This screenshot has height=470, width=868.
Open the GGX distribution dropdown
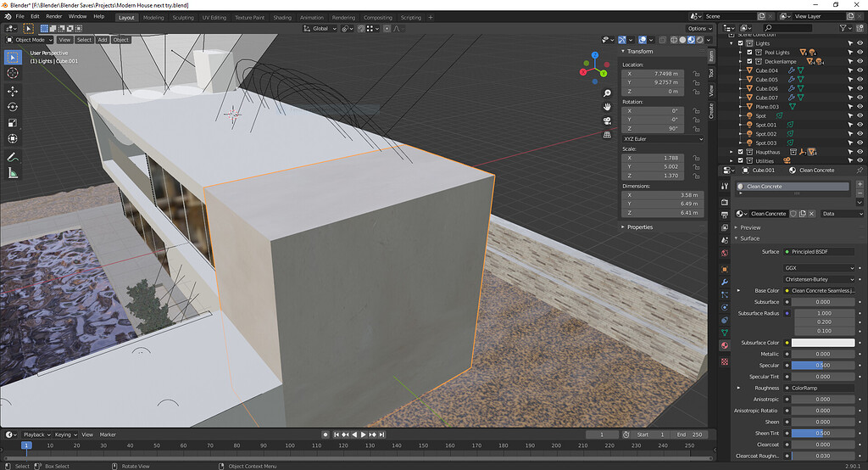pyautogui.click(x=820, y=268)
